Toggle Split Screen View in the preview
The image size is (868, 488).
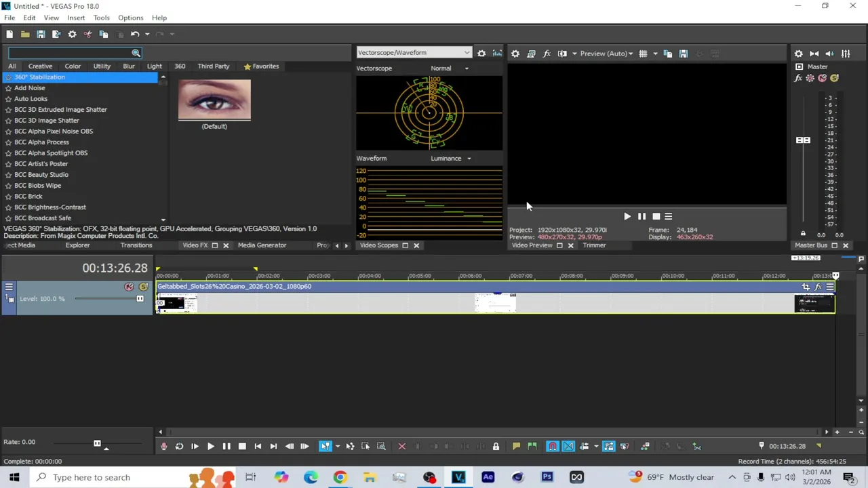coord(562,54)
